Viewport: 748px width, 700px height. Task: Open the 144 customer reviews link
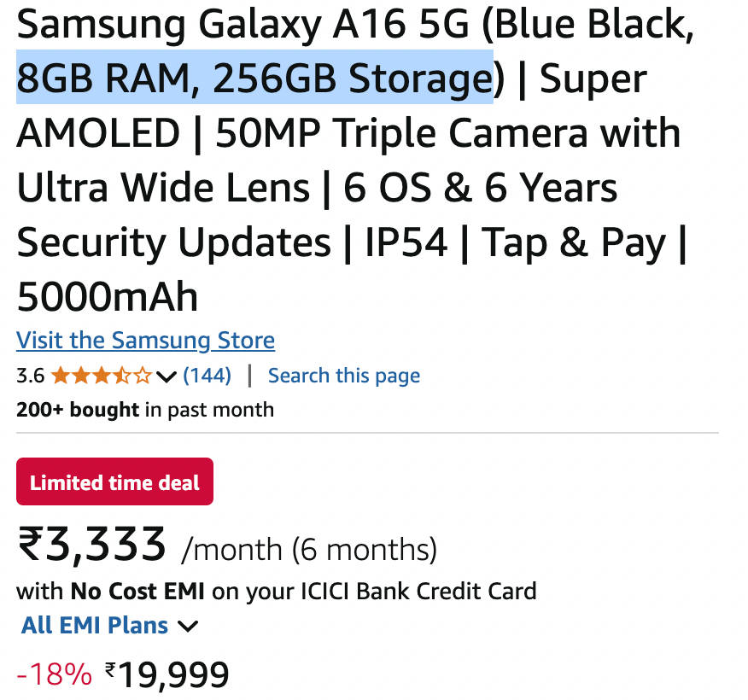point(207,376)
